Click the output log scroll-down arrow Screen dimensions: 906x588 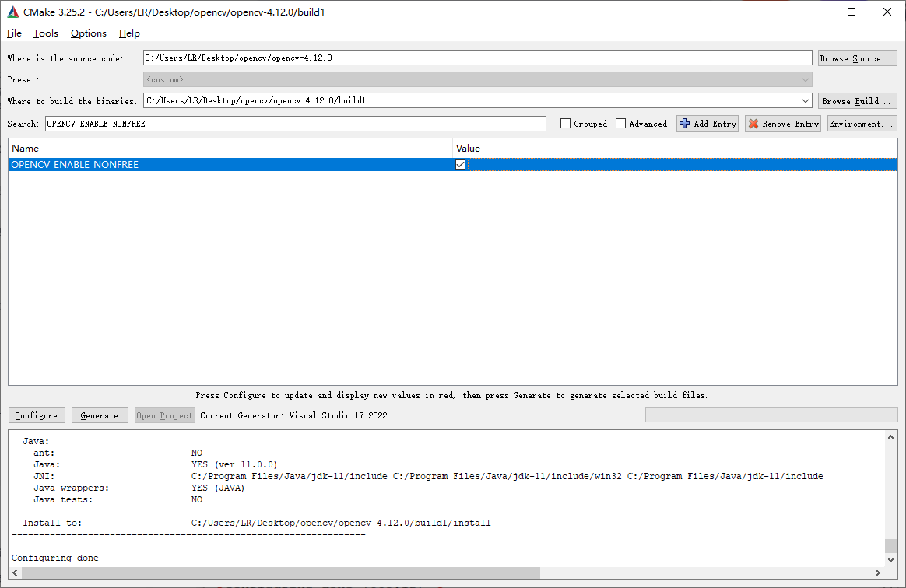[x=890, y=560]
